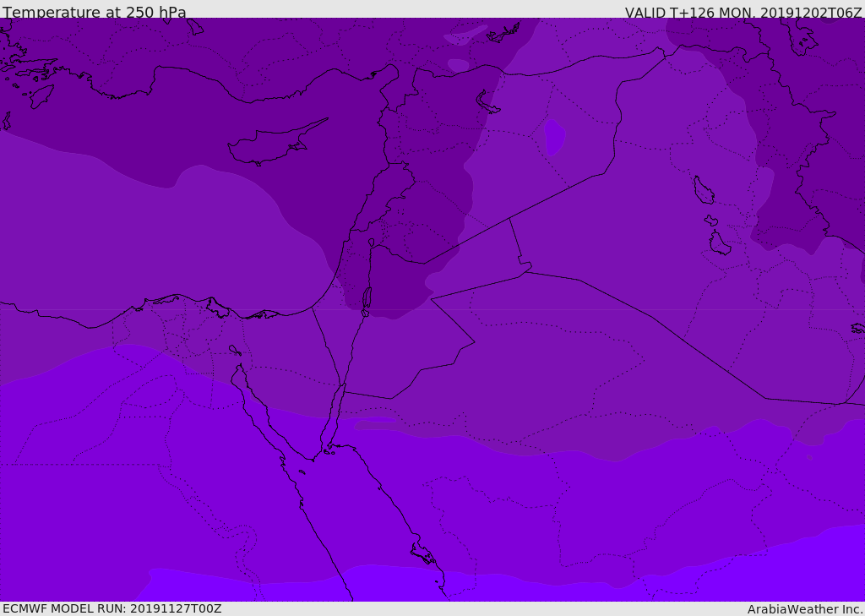This screenshot has width=865, height=616.
Task: Click the small lighter patch over Syria
Action: 554,137
